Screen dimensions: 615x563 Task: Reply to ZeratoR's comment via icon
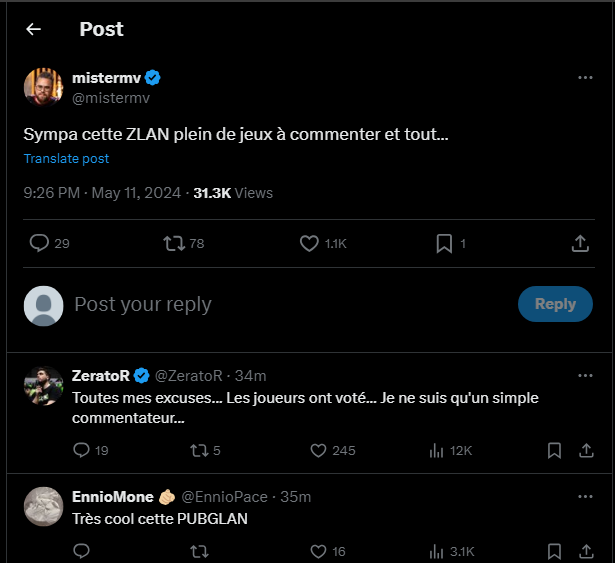pyautogui.click(x=82, y=450)
